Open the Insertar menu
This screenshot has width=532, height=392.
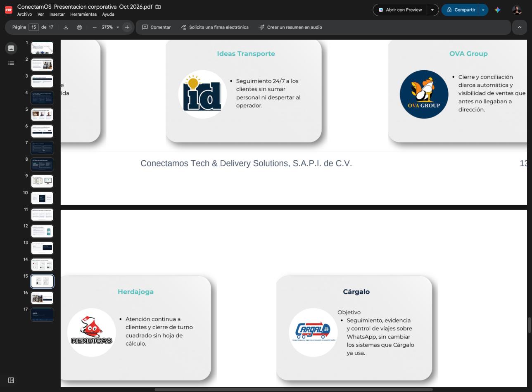(x=57, y=14)
